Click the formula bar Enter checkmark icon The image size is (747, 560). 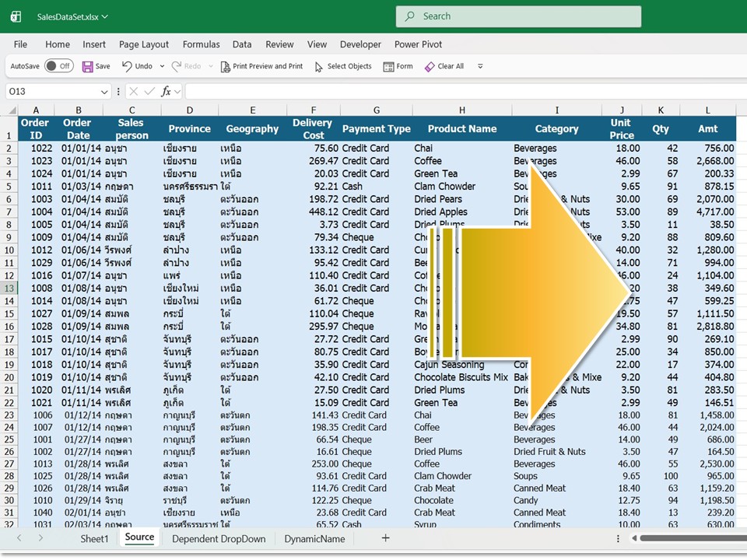point(149,92)
